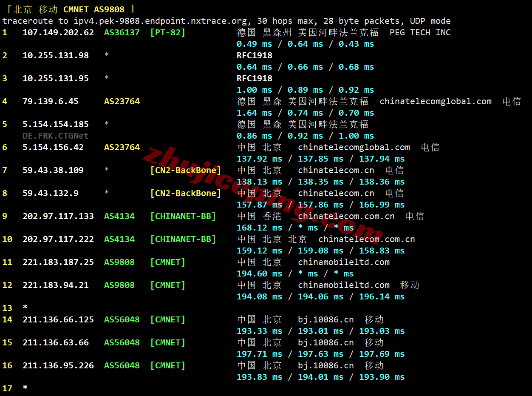Click the IP 211.136.95.226

58,365
